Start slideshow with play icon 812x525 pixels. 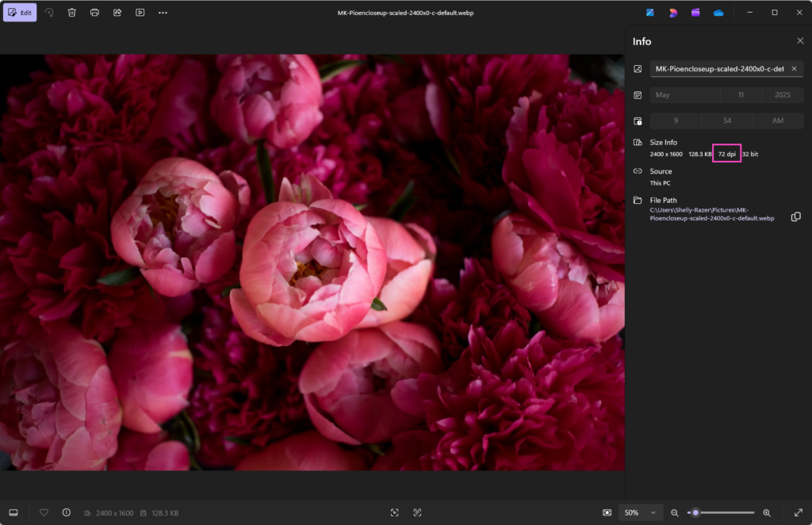pyautogui.click(x=140, y=13)
